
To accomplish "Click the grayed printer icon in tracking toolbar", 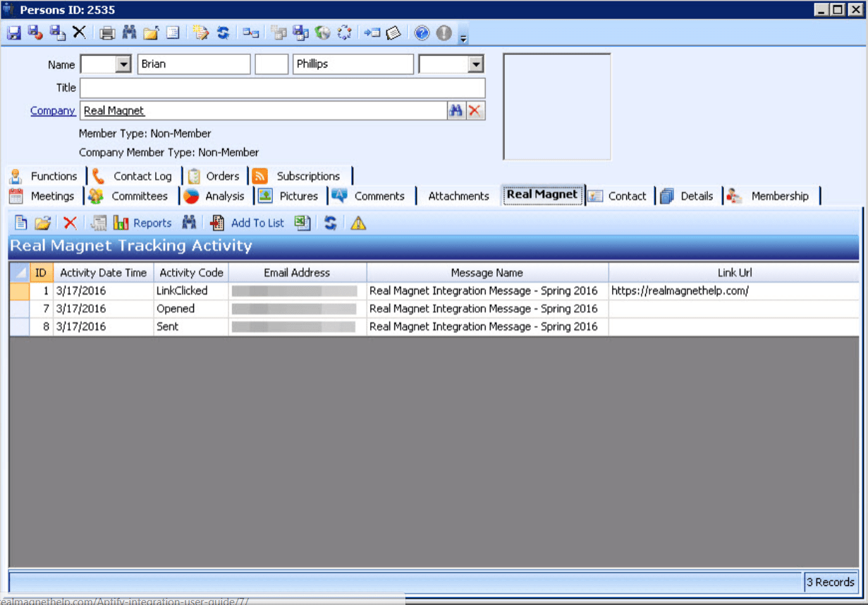I will click(x=99, y=223).
